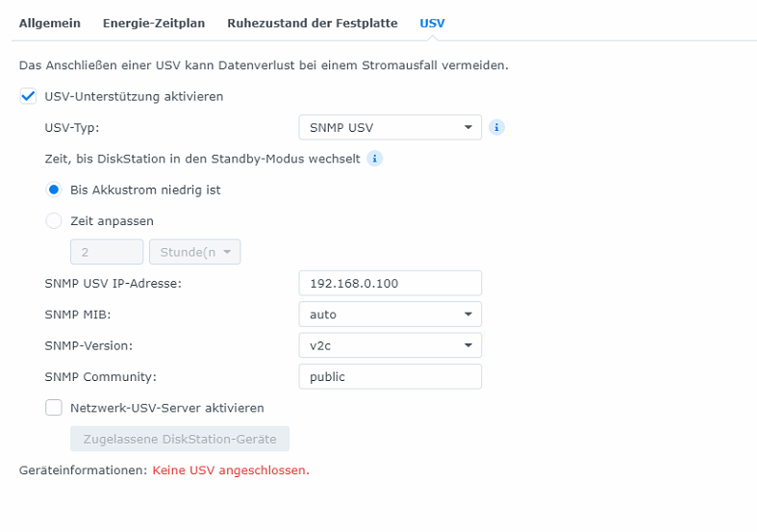Enable Netzwerk-USV-Server aktivieren checkbox
Screen dimensions: 757x532
pos(54,408)
